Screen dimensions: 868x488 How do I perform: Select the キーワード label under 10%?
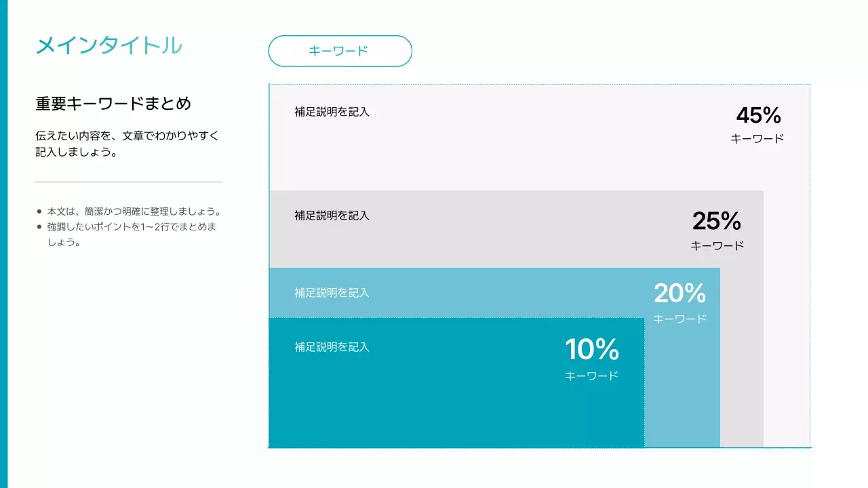591,375
